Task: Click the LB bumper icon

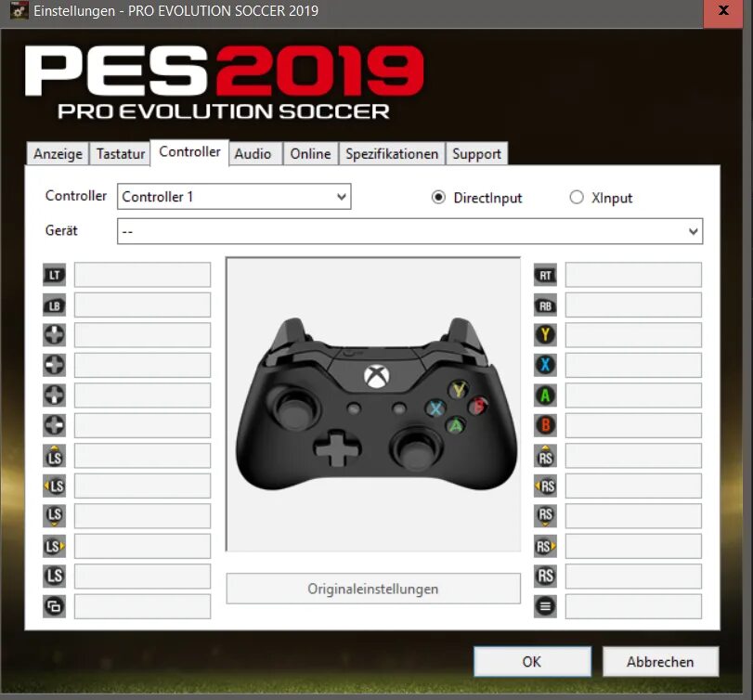Action: pyautogui.click(x=54, y=305)
